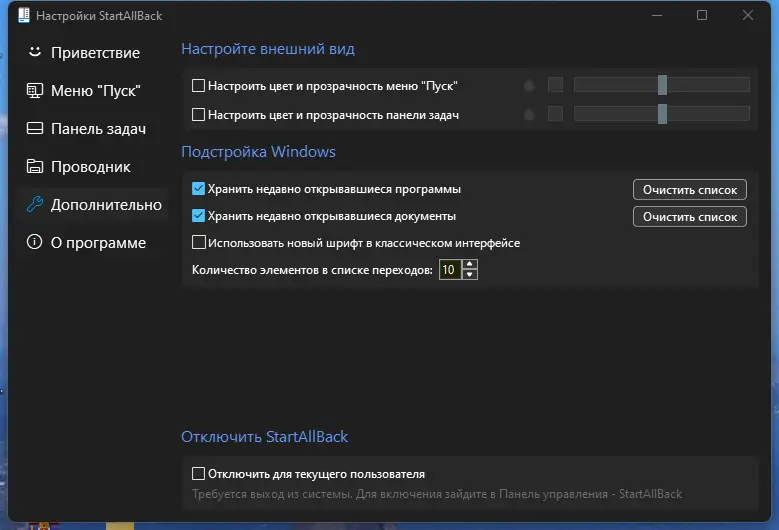This screenshot has height=530, width=779.
Task: Click the Требуется выход из системы note
Action: point(437,494)
